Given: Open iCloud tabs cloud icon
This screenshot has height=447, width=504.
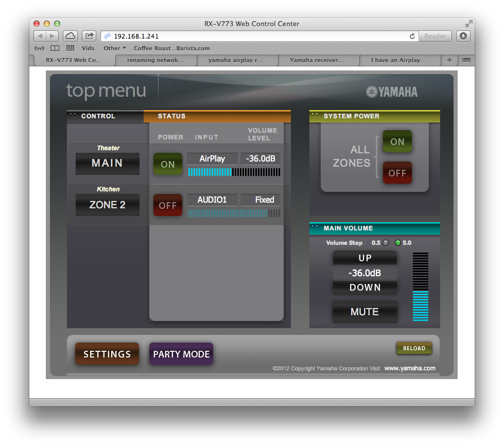Looking at the screenshot, I should pyautogui.click(x=70, y=36).
